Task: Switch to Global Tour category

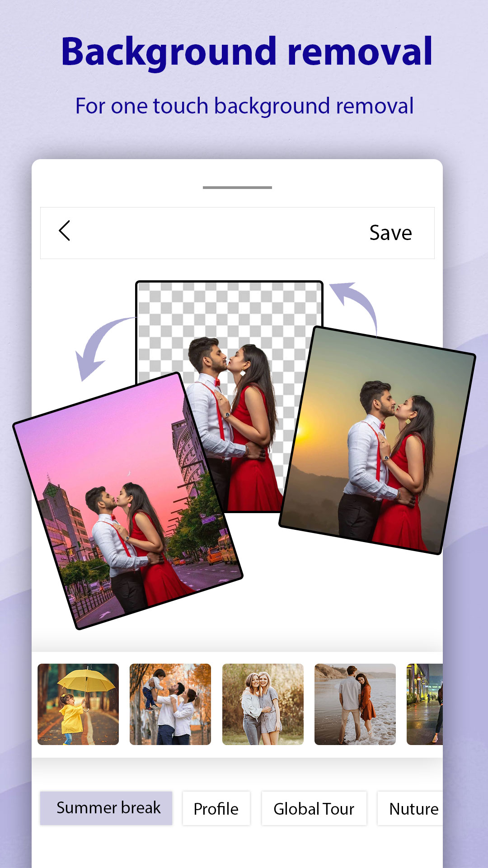Action: [314, 808]
